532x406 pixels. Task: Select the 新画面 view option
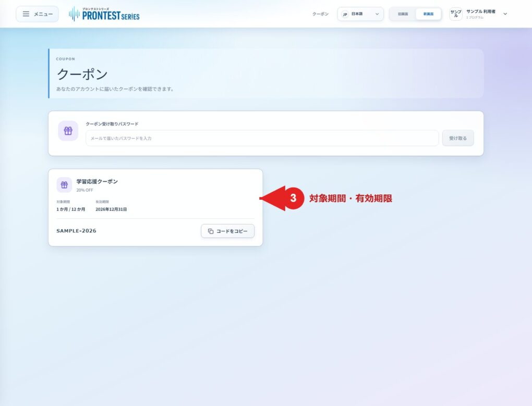coord(428,14)
